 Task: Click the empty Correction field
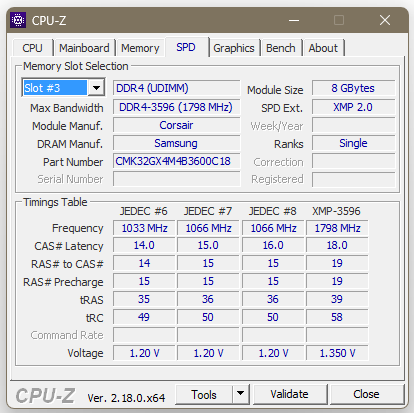click(x=353, y=161)
